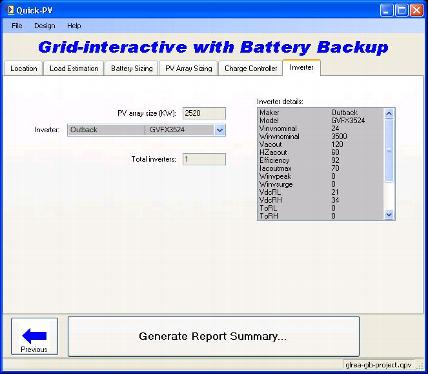This screenshot has height=374, width=428.
Task: Open the Inverter dropdown arrow
Action: tap(220, 130)
